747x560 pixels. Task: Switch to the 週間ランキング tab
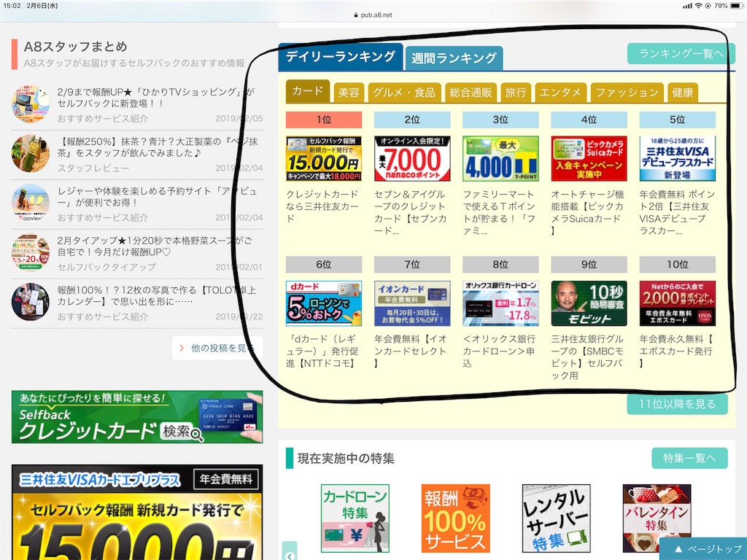(454, 58)
